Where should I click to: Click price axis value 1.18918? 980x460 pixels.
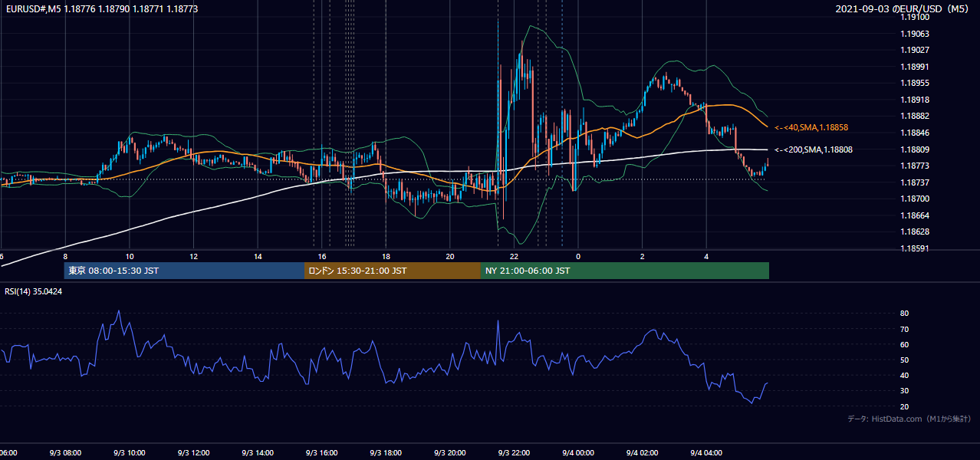click(x=916, y=100)
